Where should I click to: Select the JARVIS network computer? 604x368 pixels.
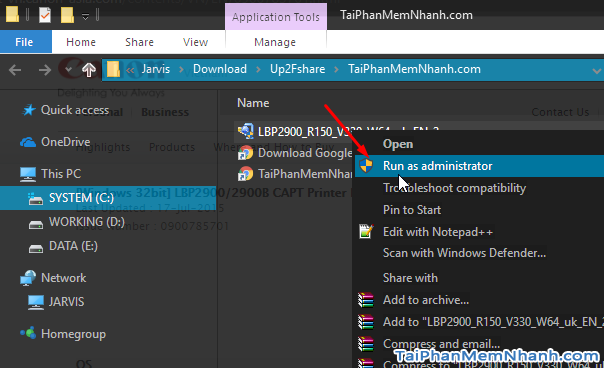pyautogui.click(x=66, y=302)
